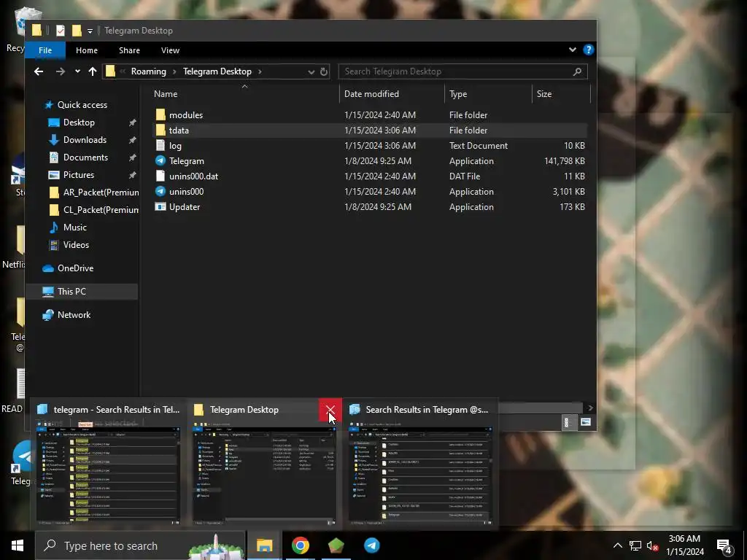
Task: Open the address bar history dropdown
Action: click(x=311, y=72)
